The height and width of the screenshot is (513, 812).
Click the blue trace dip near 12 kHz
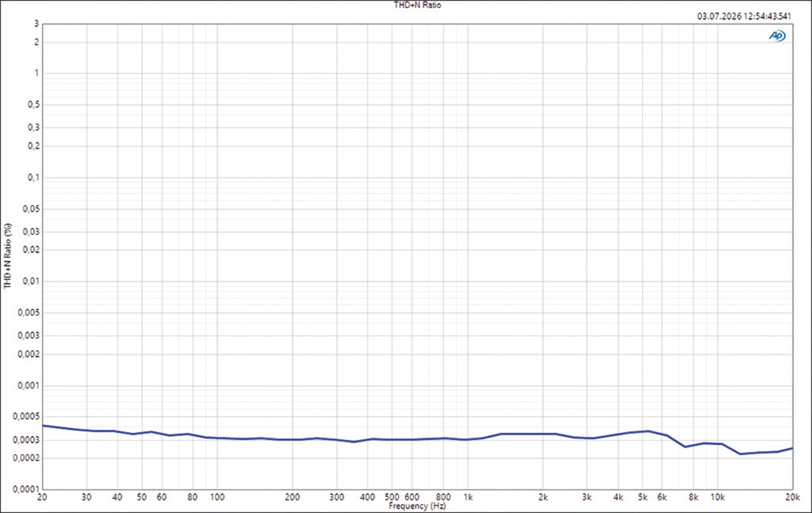click(741, 453)
